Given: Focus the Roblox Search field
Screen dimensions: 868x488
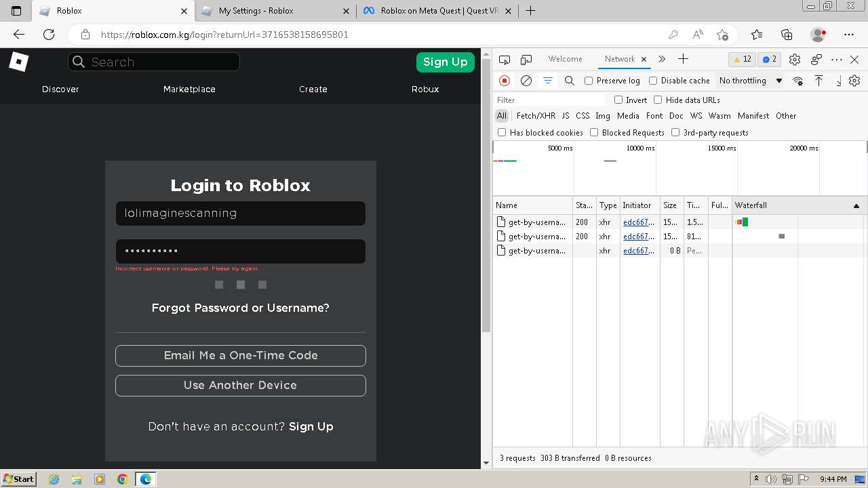Looking at the screenshot, I should tap(154, 62).
